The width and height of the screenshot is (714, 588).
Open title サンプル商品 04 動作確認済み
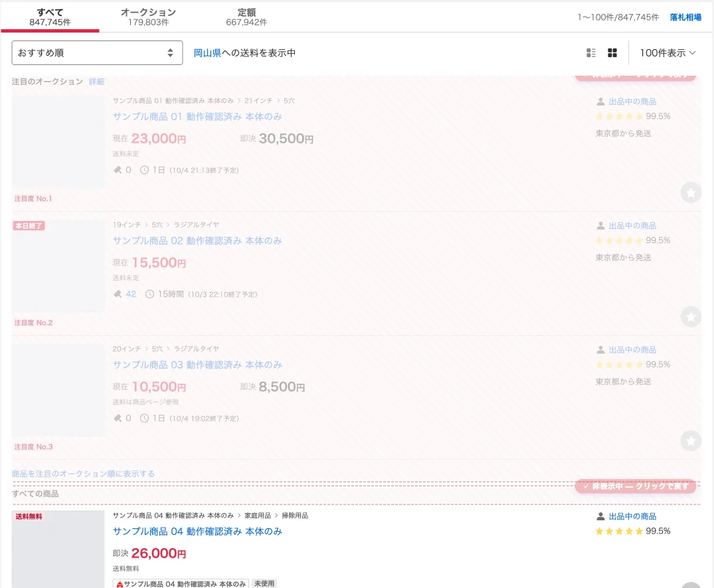click(197, 532)
